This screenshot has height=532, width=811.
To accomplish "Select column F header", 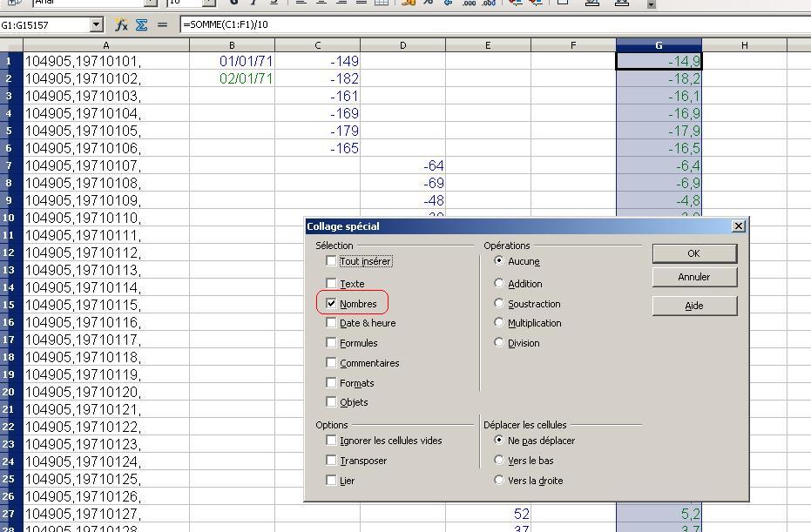I will click(573, 45).
